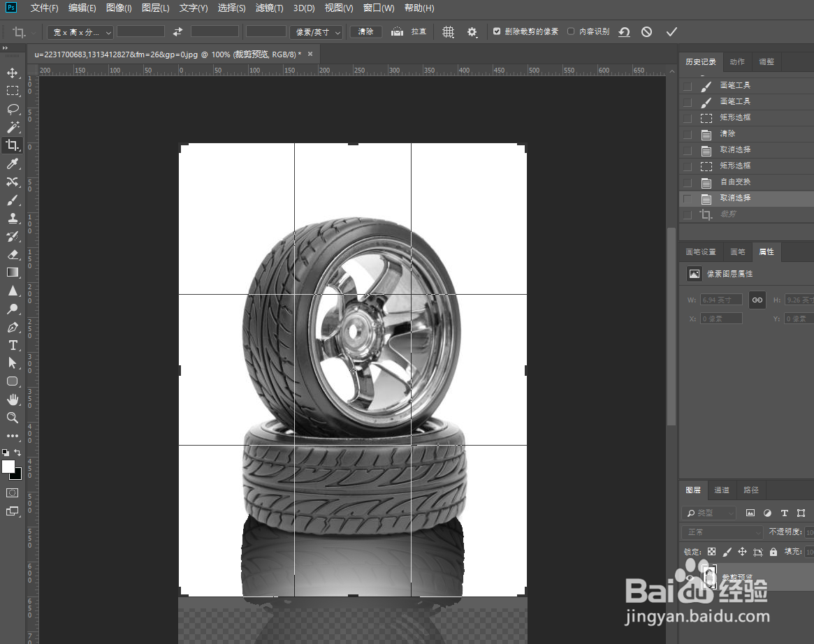Open the 窗口(W) menu
Viewport: 814px width, 644px height.
coord(379,8)
